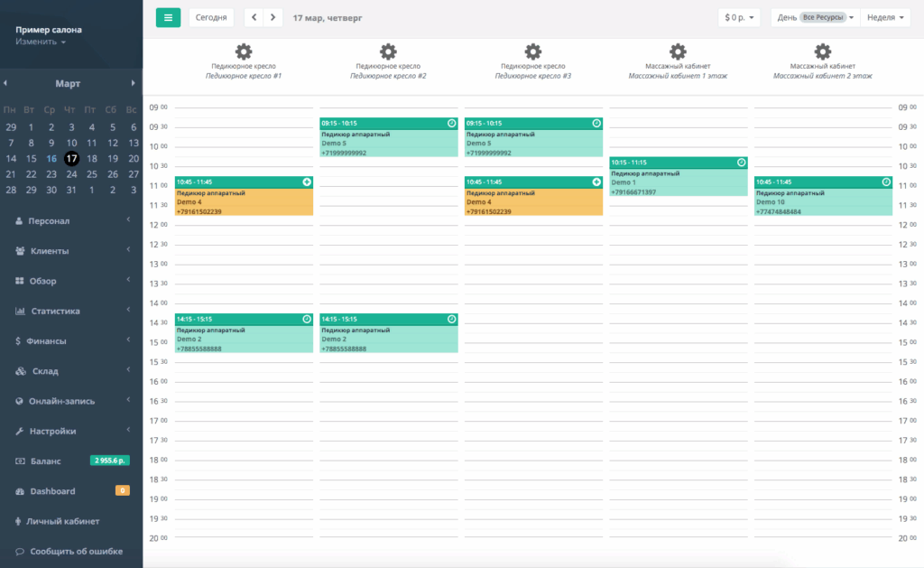
Task: Go to next day with right arrow
Action: 273,18
